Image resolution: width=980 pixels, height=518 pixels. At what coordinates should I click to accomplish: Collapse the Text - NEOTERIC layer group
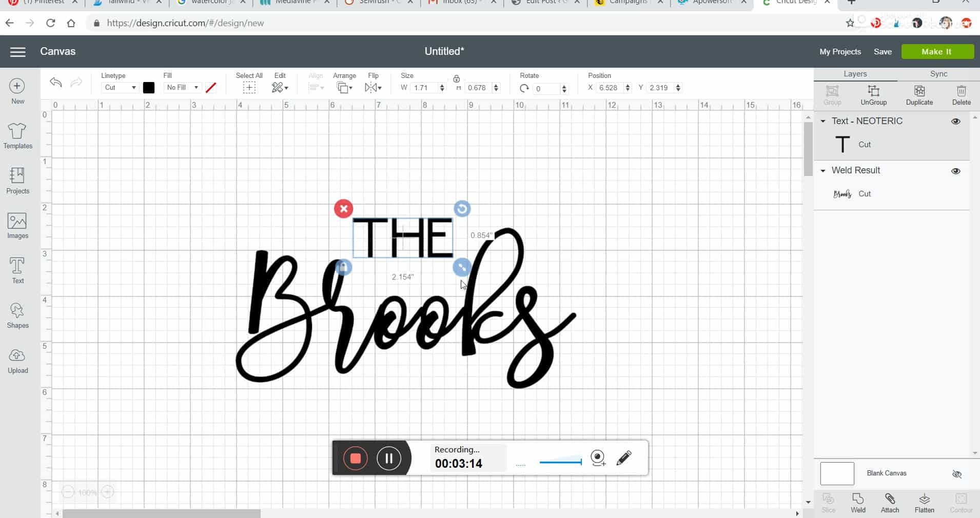coord(823,122)
